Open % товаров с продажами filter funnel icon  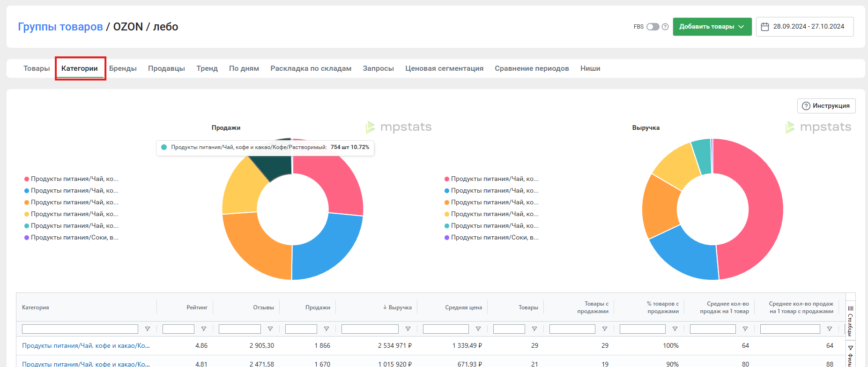click(675, 329)
